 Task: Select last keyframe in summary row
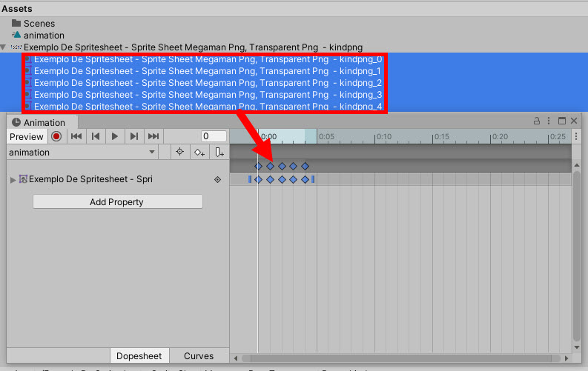[x=305, y=166]
